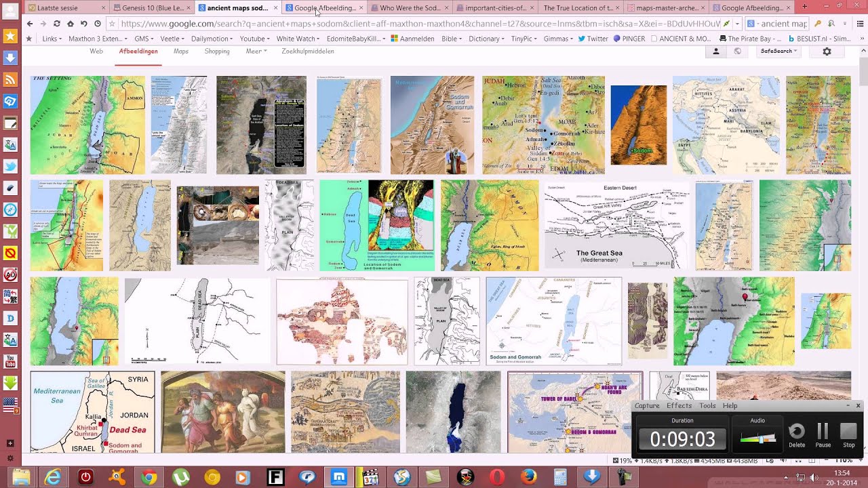This screenshot has height=488, width=868.
Task: Go forward using the browser forward arrow
Action: 43,24
